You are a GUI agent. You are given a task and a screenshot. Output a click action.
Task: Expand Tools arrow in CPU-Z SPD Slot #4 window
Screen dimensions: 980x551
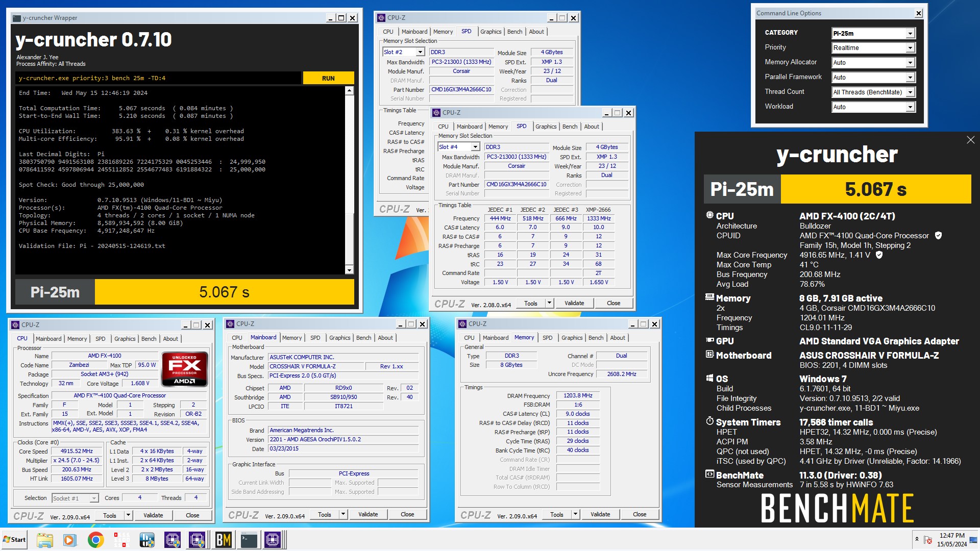(x=549, y=303)
